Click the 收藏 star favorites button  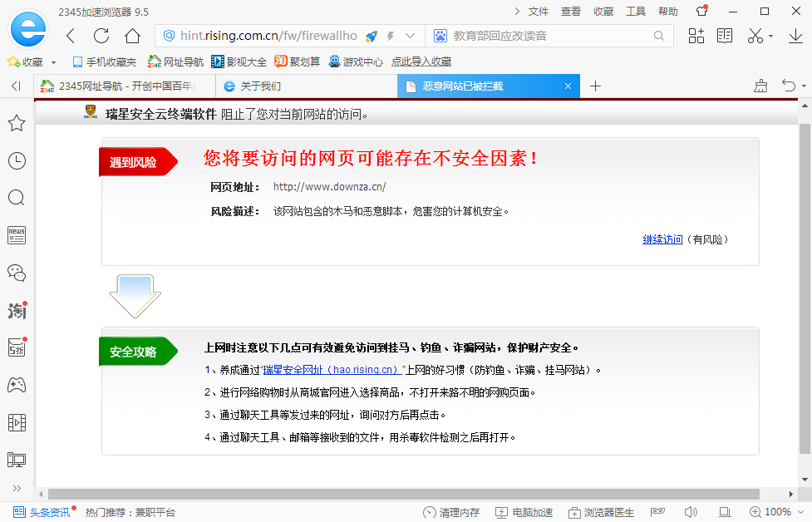pos(25,62)
